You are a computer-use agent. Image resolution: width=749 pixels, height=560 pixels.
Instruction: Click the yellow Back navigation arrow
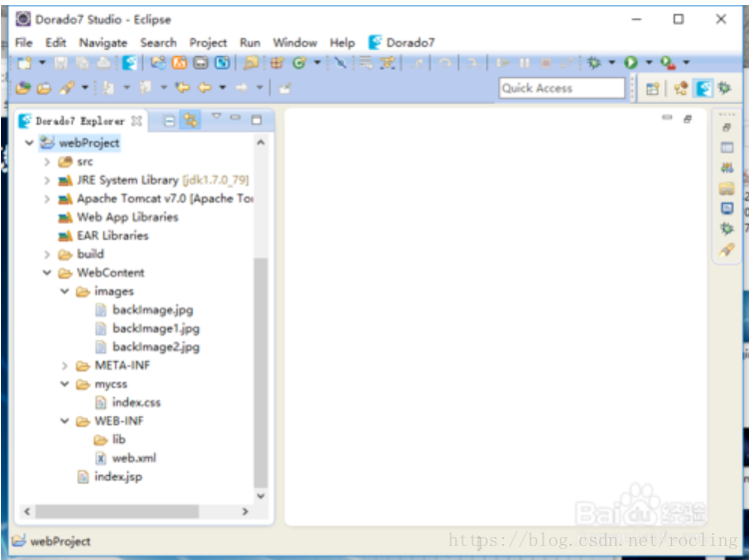tap(205, 88)
